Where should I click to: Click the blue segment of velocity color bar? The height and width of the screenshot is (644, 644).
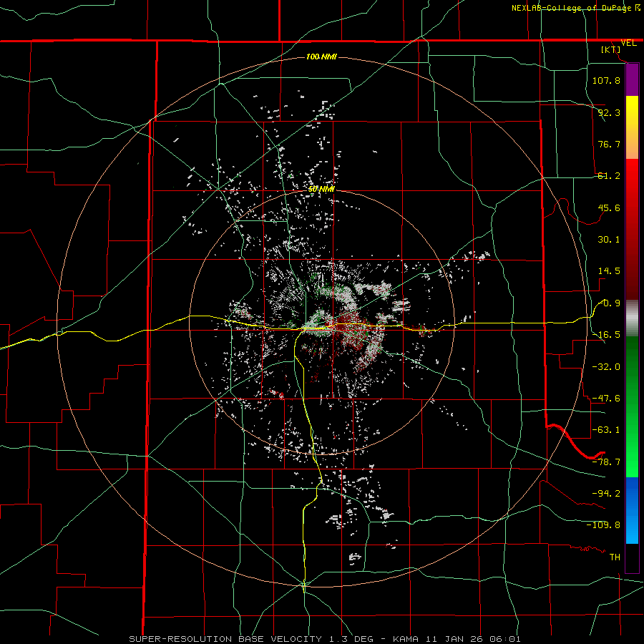pyautogui.click(x=632, y=510)
